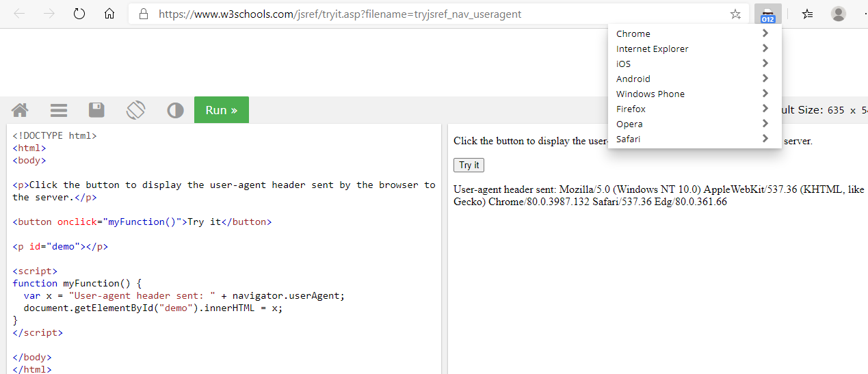Click the browser home icon
Image resolution: width=868 pixels, height=374 pixels.
[x=109, y=14]
